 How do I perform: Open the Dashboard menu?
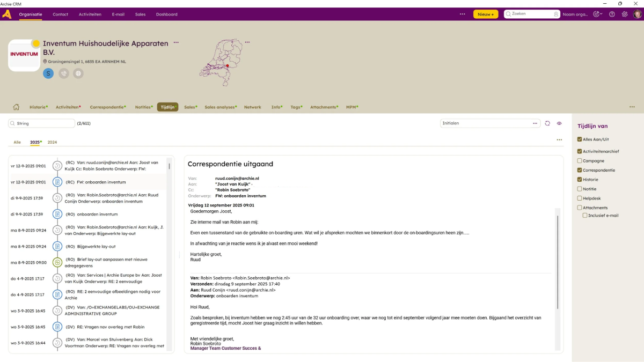click(x=166, y=14)
